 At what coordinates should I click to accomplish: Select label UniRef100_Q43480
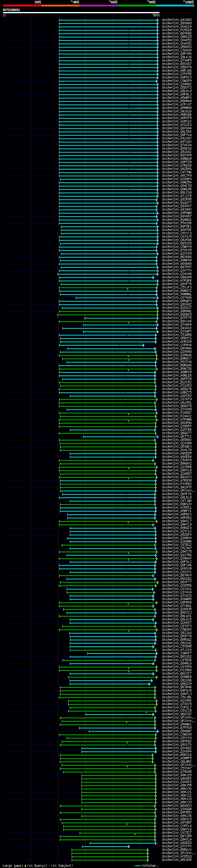click(177, 209)
